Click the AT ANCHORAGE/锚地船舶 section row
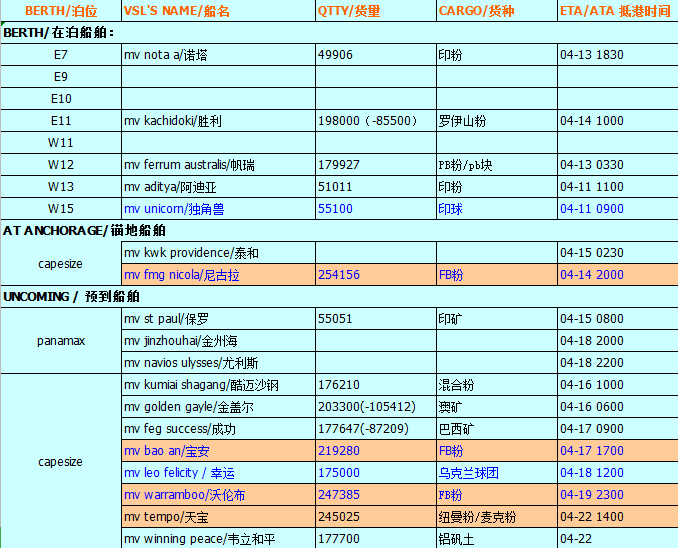 click(339, 231)
